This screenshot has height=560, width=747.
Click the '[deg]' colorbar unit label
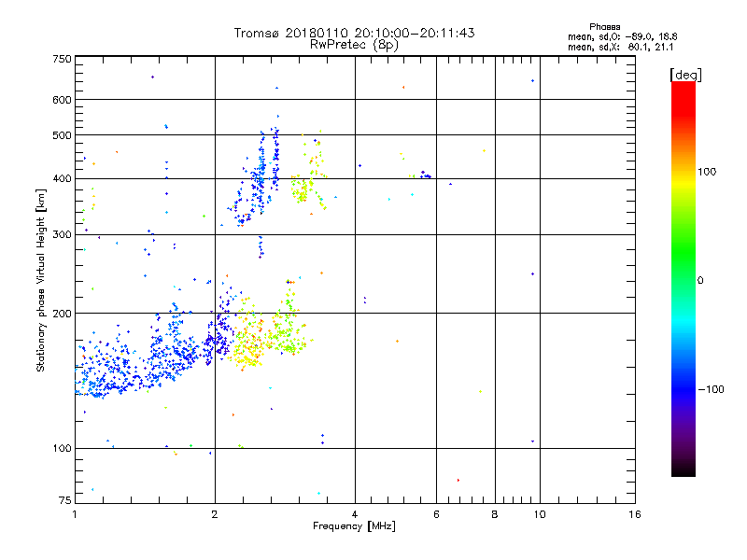685,75
